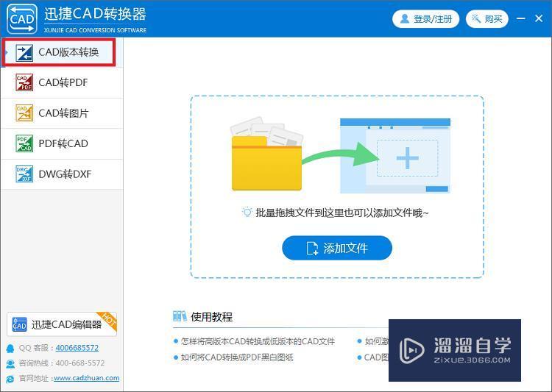
Task: Click the user avatar icon in 登录/注册
Action: pyautogui.click(x=405, y=18)
